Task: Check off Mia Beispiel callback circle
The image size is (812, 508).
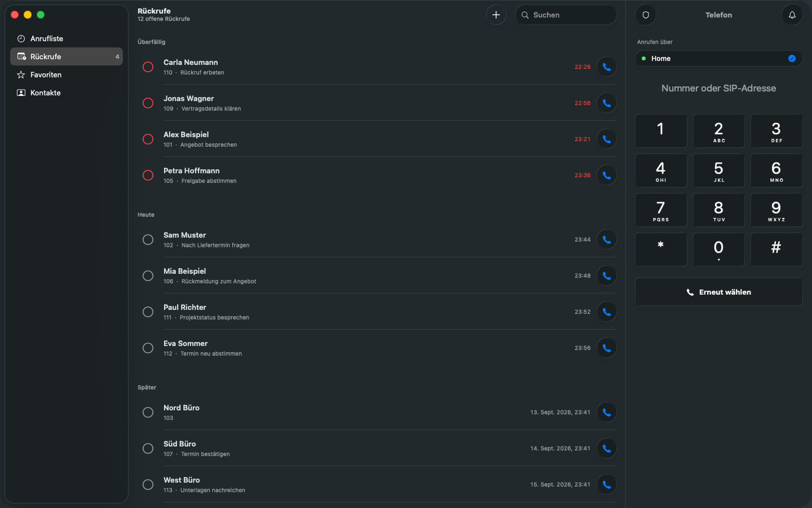Action: [148, 275]
